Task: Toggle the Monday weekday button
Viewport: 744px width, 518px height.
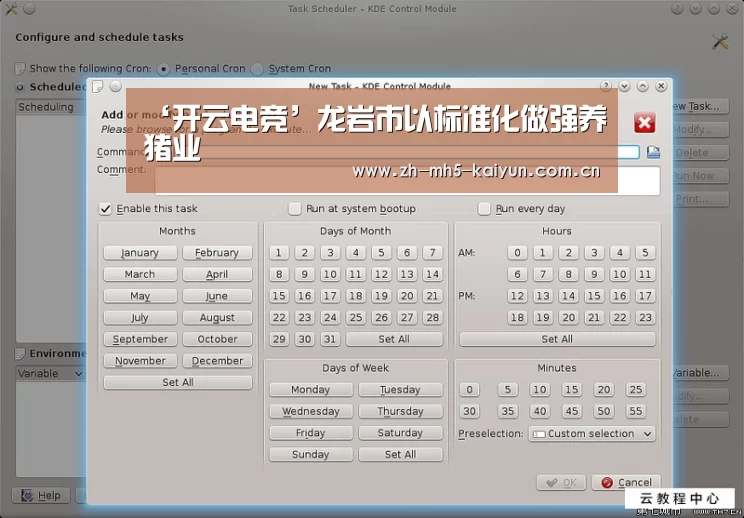Action: (x=311, y=389)
